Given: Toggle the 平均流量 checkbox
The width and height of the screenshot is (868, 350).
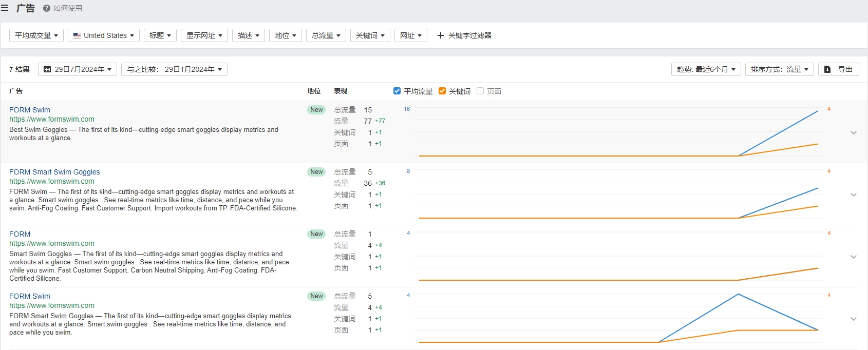Looking at the screenshot, I should click(x=397, y=91).
